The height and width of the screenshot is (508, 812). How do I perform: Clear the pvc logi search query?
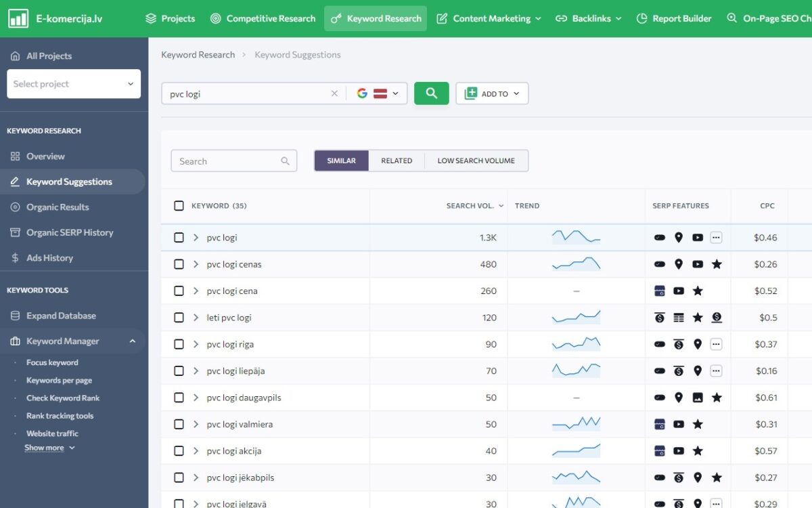coord(334,93)
